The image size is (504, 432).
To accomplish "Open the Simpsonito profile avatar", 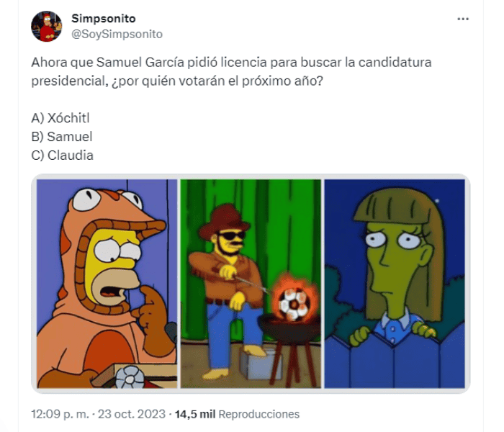I will pyautogui.click(x=47, y=27).
